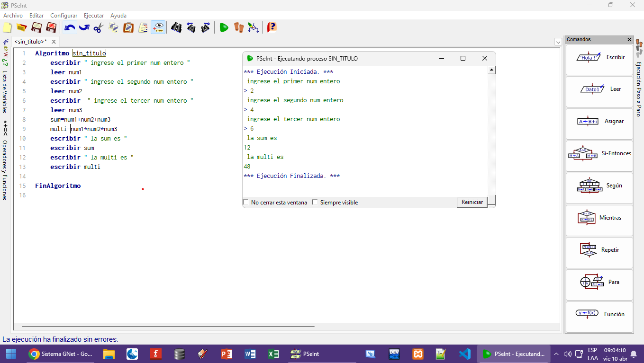The image size is (644, 363).
Task: Expand the open tabs list dropdown arrow
Action: 558,42
